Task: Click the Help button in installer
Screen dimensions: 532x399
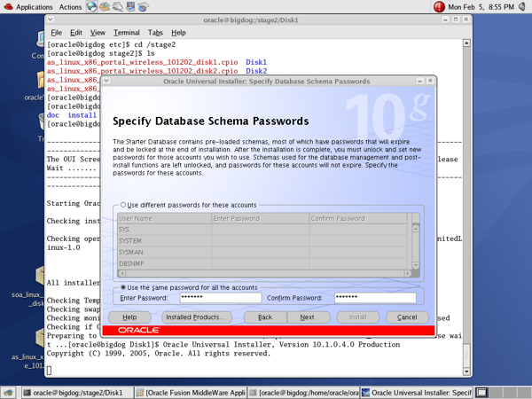Action: coord(129,317)
